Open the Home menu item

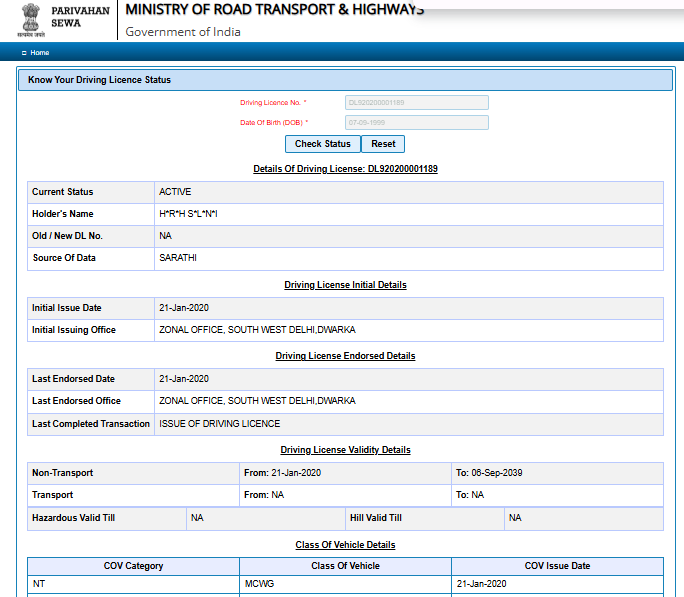tap(39, 53)
